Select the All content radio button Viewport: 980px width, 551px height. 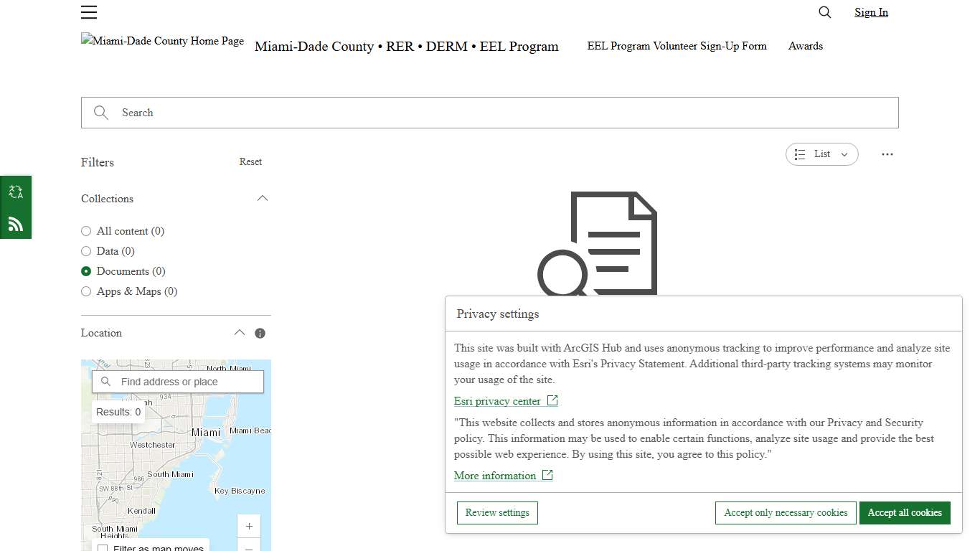click(86, 231)
